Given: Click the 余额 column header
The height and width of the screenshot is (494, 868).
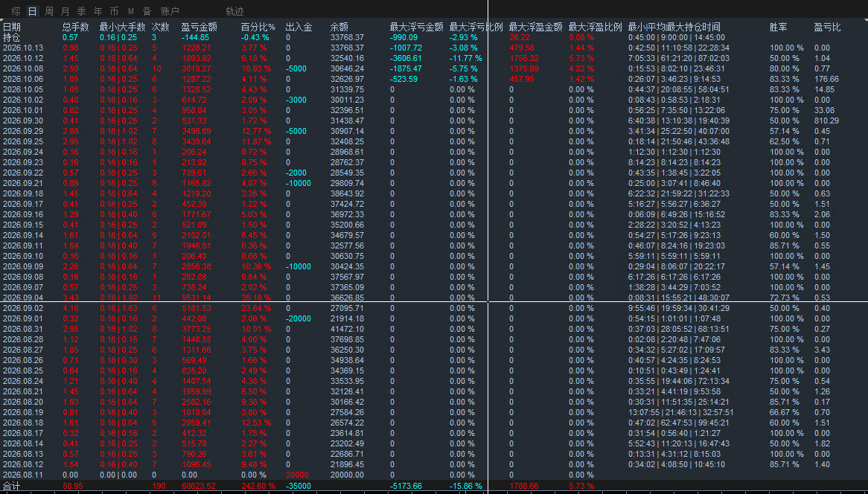Looking at the screenshot, I should click(x=339, y=27).
